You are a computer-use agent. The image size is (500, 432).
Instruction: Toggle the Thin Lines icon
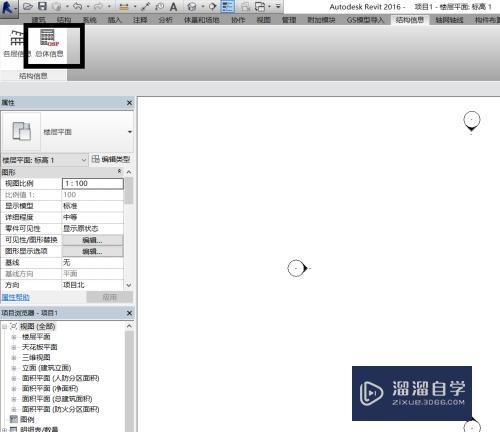pos(228,6)
